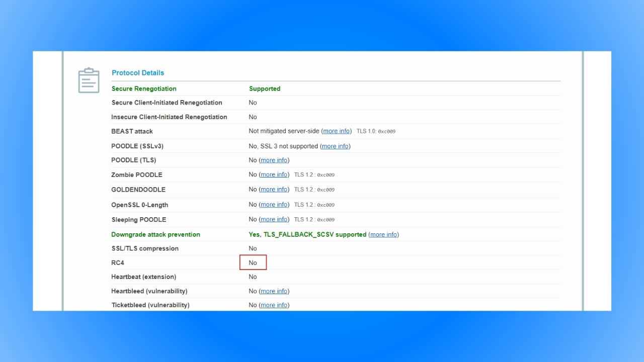Open more info link for OpenSSL 0-Length
The height and width of the screenshot is (362, 644).
click(x=274, y=205)
